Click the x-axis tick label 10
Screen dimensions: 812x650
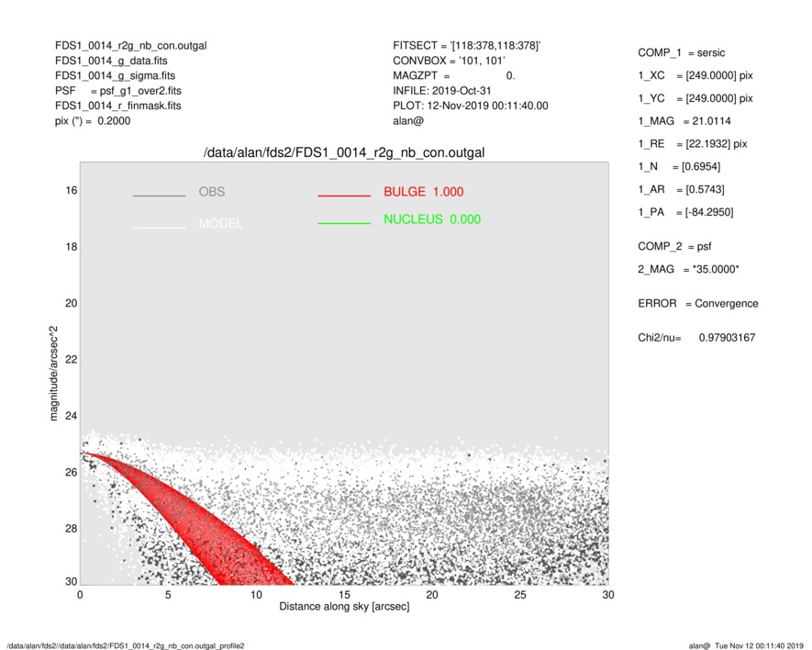pos(256,595)
